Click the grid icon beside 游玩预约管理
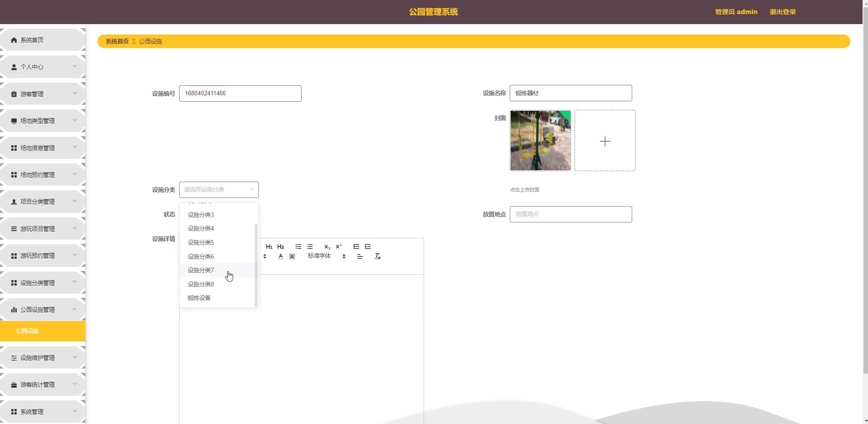The height and width of the screenshot is (424, 868). tap(14, 256)
